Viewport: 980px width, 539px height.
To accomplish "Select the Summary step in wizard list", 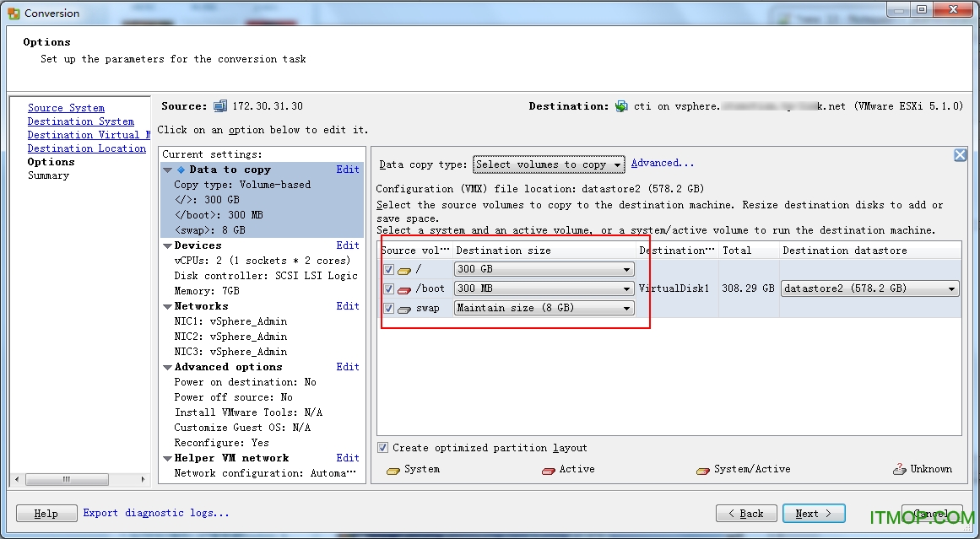I will click(x=48, y=175).
